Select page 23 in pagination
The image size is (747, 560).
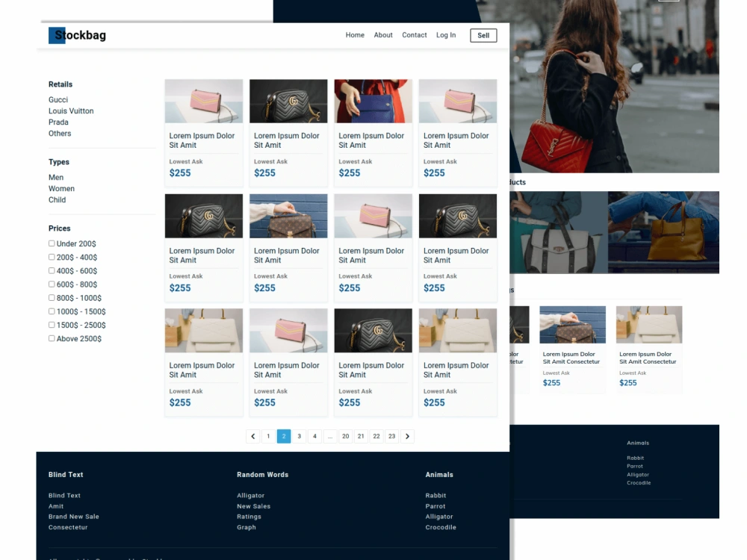(x=391, y=436)
